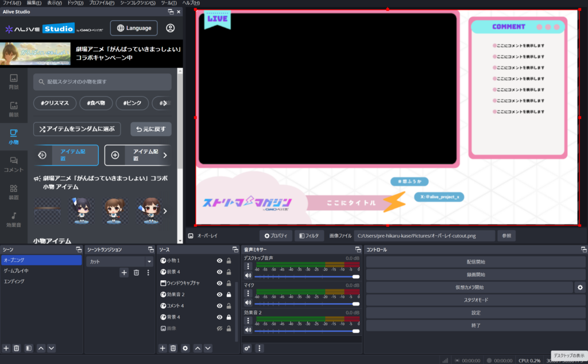Select the ゲームプレイ中 scene
The width and height of the screenshot is (588, 364).
point(41,270)
